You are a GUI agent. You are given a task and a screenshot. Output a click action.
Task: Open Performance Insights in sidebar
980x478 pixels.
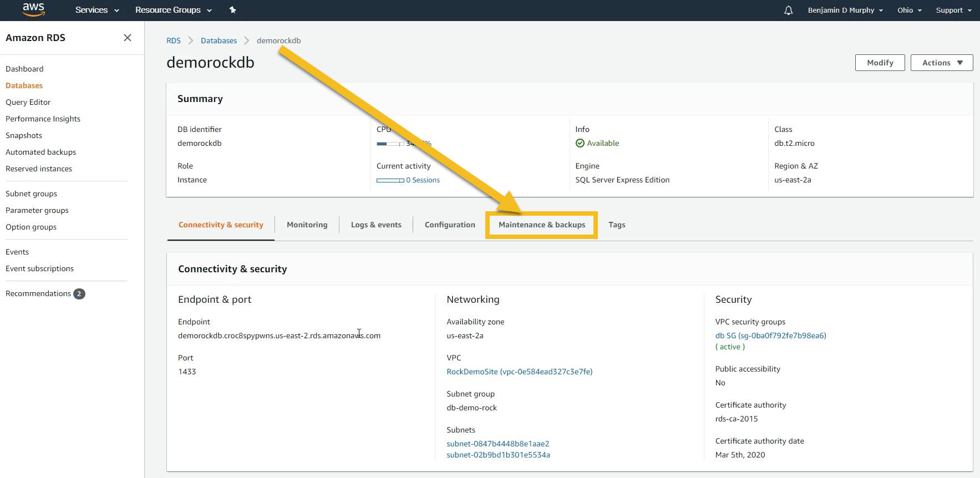pos(43,119)
